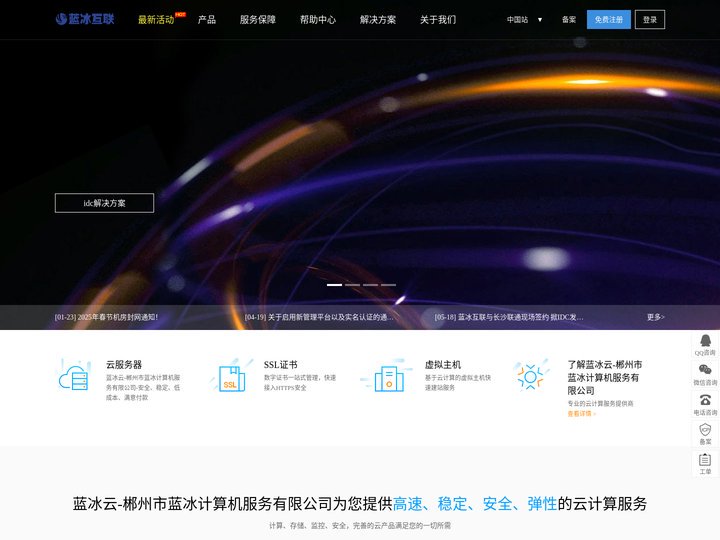Select the second carousel slide indicator

[x=353, y=285]
